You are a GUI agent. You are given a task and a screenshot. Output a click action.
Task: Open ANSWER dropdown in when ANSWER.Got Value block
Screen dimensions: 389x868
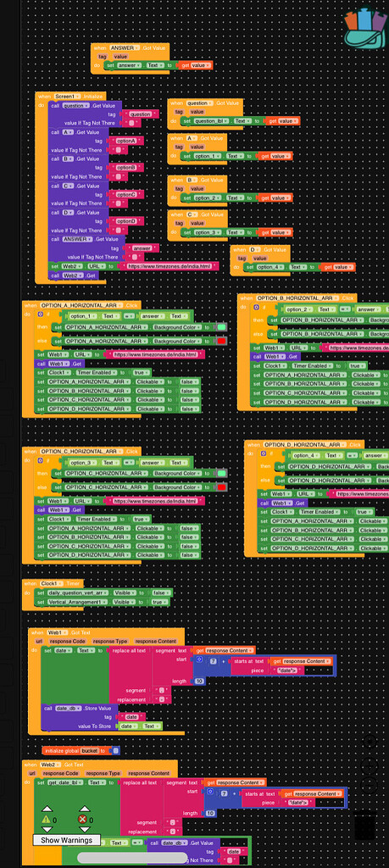coord(125,48)
